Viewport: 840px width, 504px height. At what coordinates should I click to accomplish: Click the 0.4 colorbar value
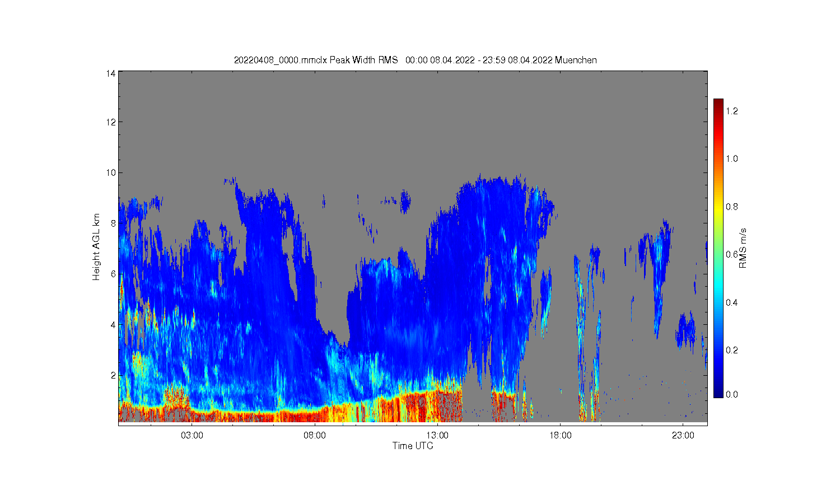(x=732, y=302)
